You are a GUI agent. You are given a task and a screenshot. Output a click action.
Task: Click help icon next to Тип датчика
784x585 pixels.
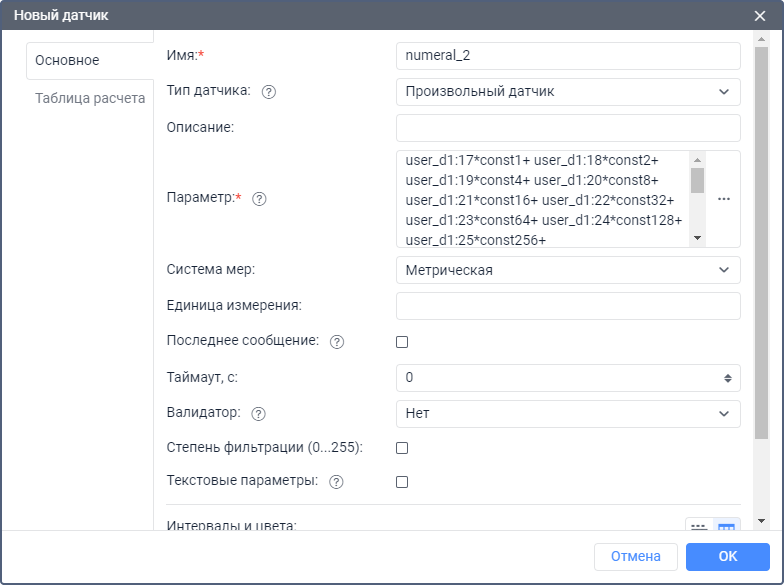click(268, 92)
